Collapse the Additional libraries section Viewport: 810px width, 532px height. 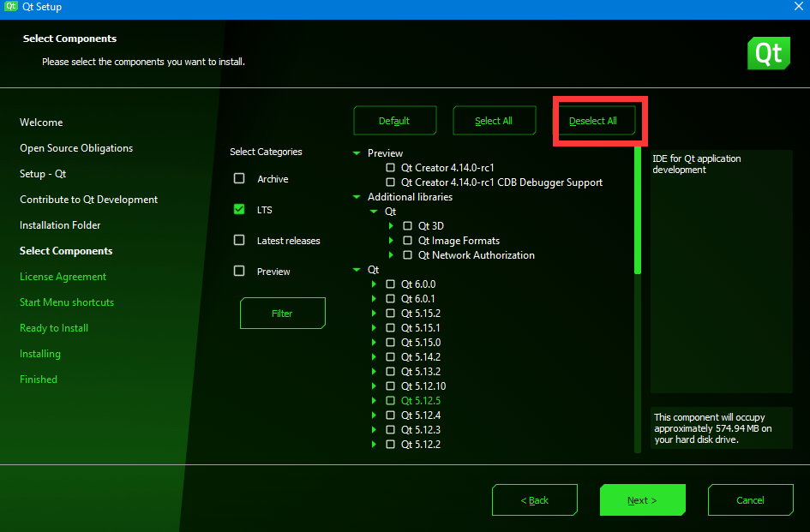coord(357,197)
